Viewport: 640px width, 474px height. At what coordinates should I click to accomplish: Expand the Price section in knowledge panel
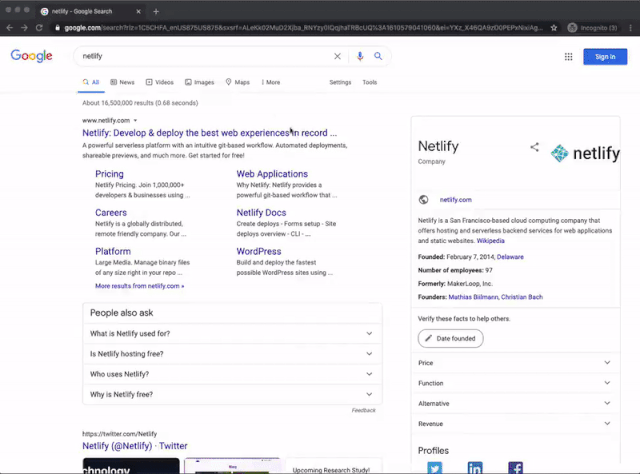[515, 363]
